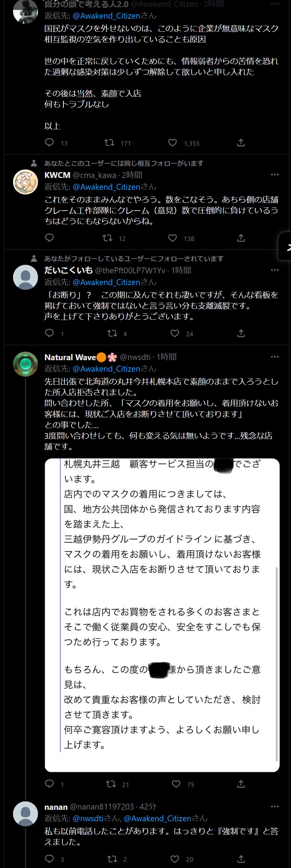Like the だいこくいも tweet with 24 likes
This screenshot has height=868, width=291.
(175, 334)
